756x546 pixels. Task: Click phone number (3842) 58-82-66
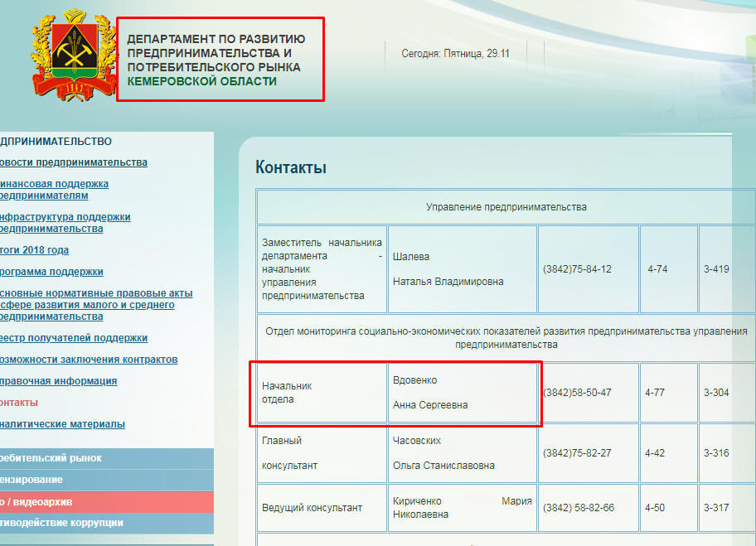click(579, 507)
